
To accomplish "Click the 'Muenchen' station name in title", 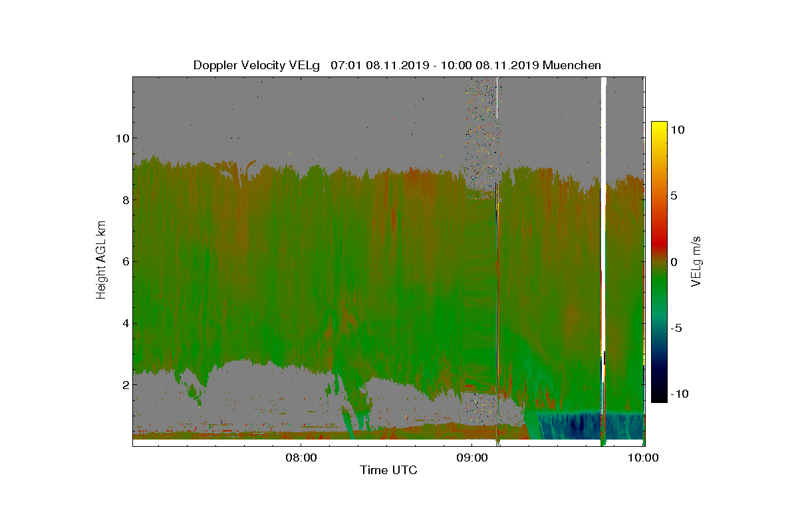I will [x=572, y=65].
